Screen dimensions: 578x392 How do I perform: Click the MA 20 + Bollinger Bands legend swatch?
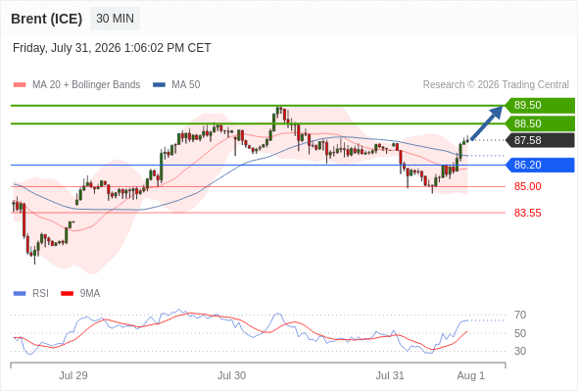point(20,85)
